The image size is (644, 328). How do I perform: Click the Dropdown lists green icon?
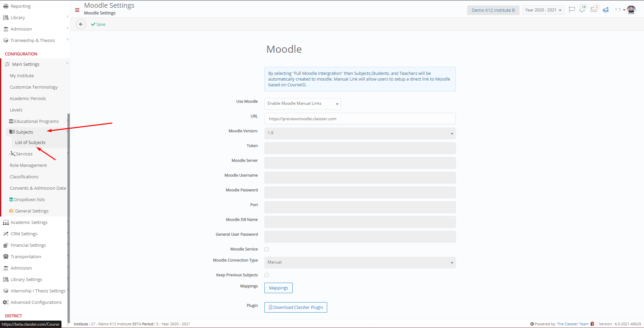coord(11,199)
